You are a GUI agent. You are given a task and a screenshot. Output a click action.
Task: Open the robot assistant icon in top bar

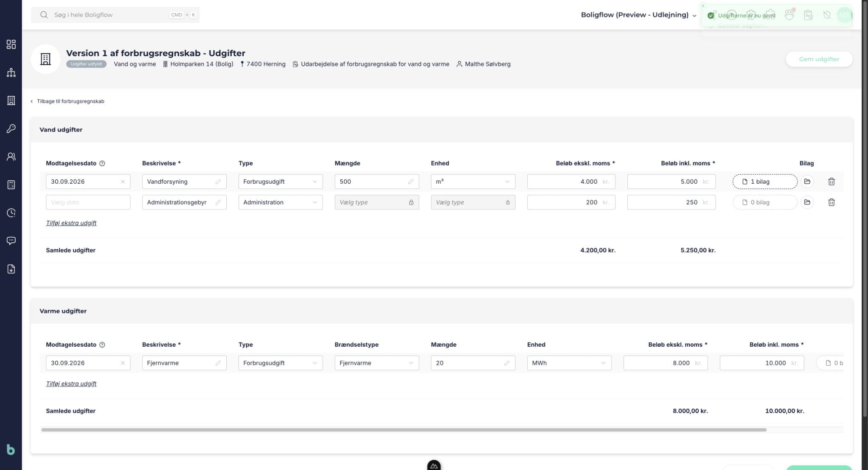click(789, 15)
